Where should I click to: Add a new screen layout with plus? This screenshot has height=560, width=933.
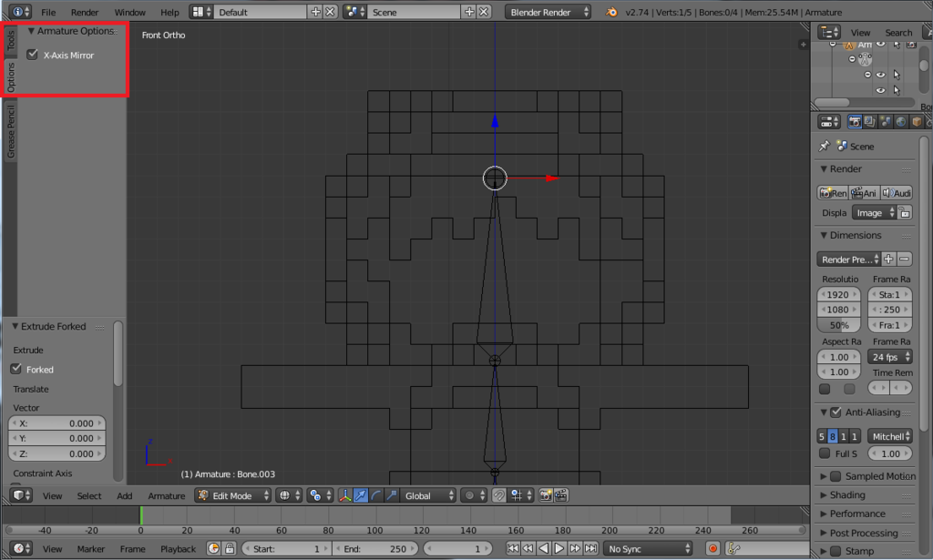(x=315, y=12)
